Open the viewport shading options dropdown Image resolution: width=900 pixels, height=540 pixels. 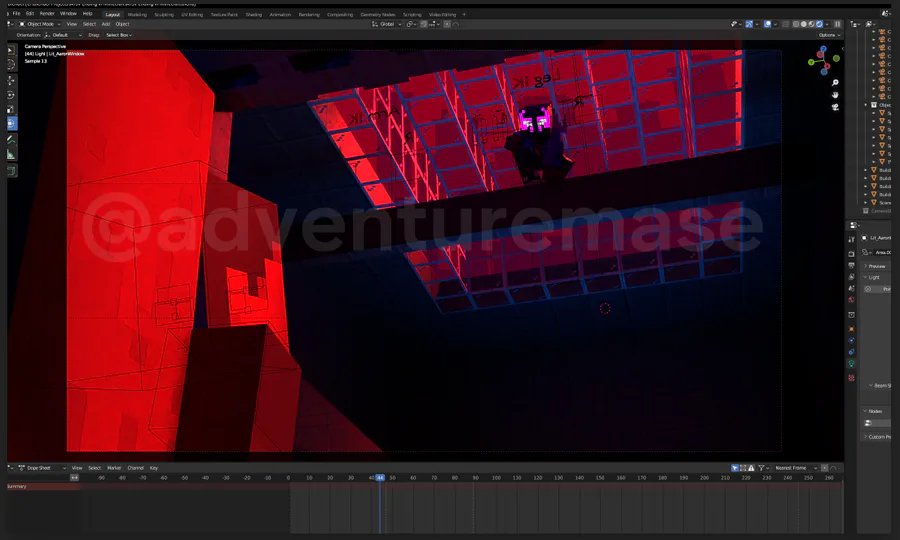click(827, 24)
